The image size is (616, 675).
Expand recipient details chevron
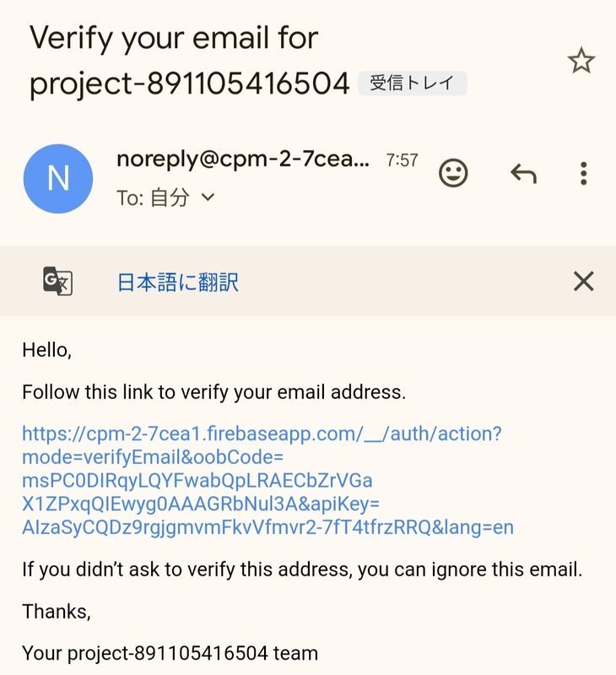tap(208, 198)
